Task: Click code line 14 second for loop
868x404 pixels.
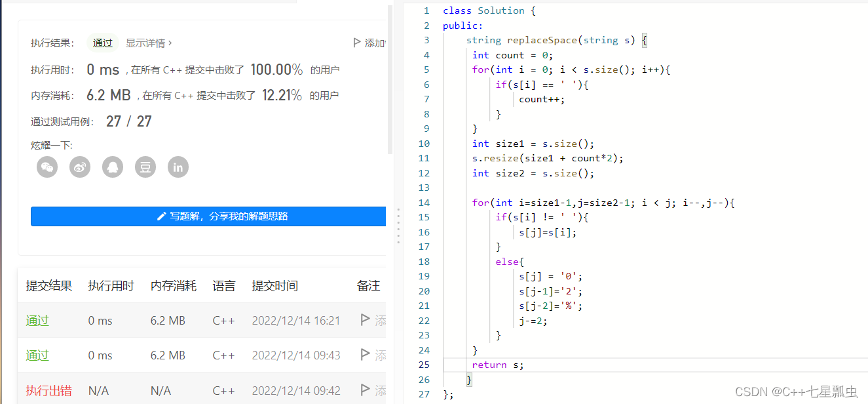Action: click(x=603, y=203)
